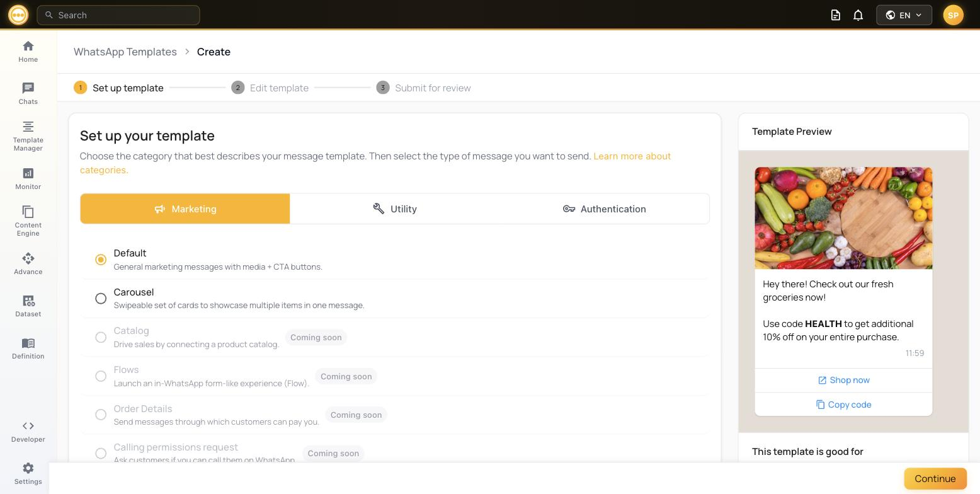The image size is (980, 494).
Task: Click the Search input field
Action: (x=118, y=15)
